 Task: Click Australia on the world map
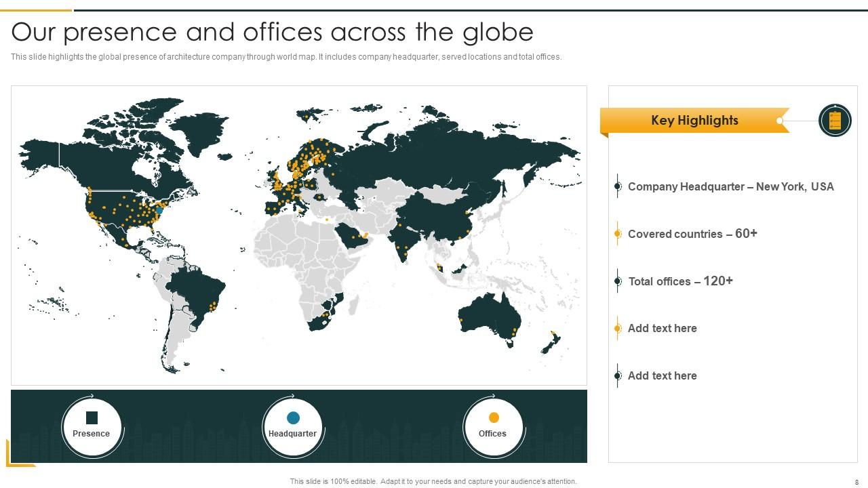tap(488, 317)
